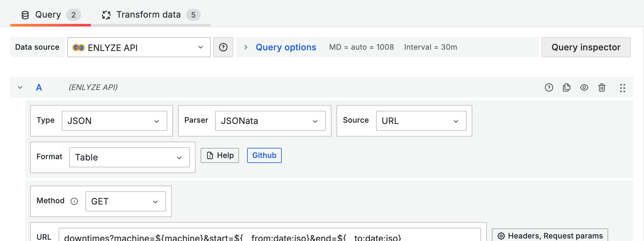Click the drag handle for query A

click(x=622, y=88)
